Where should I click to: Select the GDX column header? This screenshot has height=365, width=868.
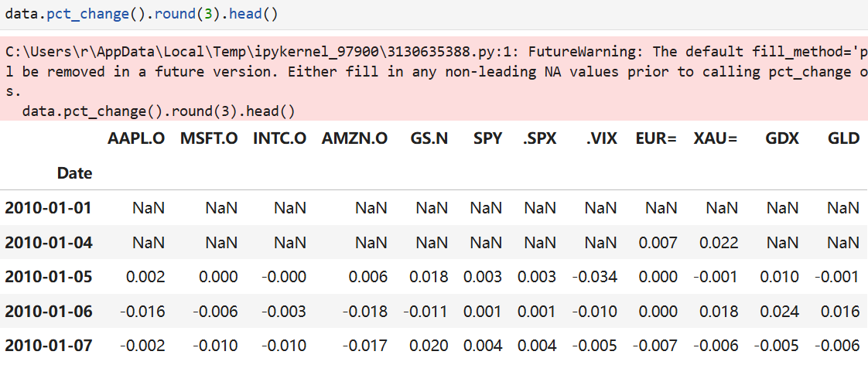pyautogui.click(x=782, y=139)
